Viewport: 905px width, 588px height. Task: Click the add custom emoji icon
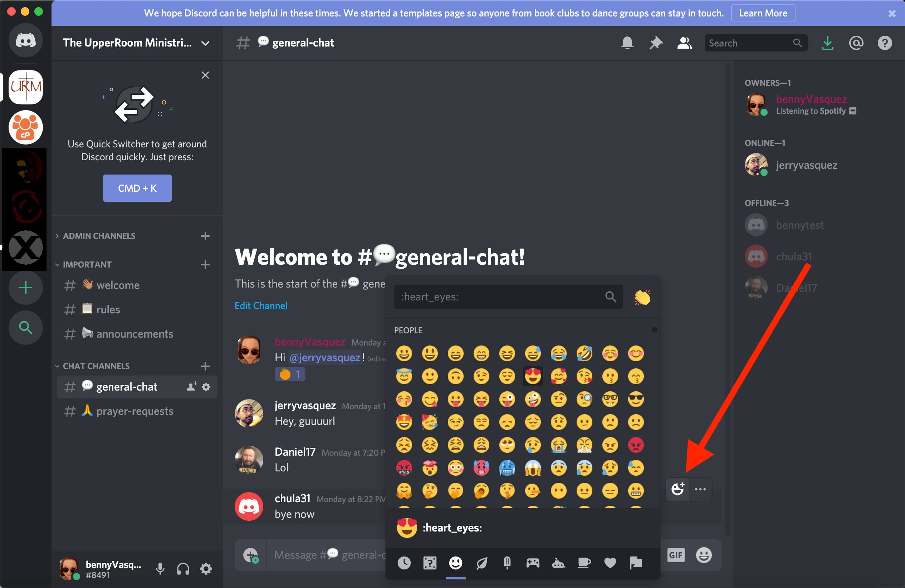tap(678, 488)
